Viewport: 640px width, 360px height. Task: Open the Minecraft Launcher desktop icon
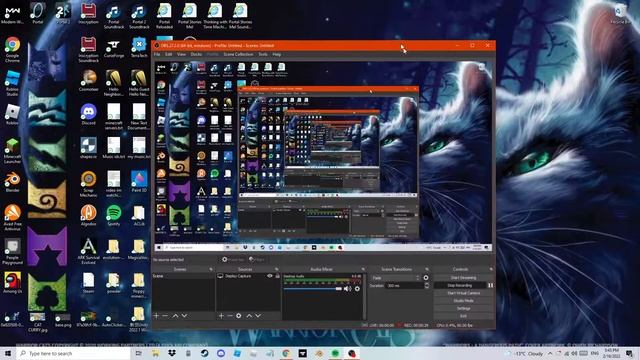point(12,151)
